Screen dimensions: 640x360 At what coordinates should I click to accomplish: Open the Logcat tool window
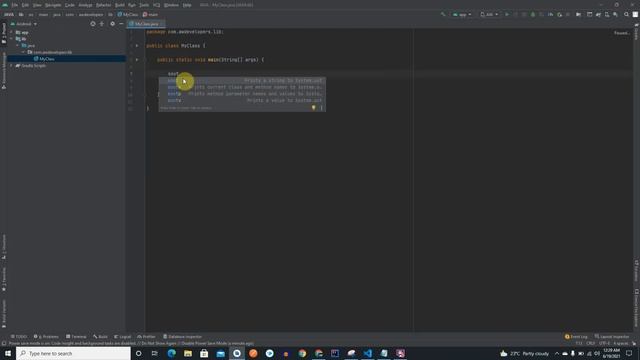(x=122, y=337)
